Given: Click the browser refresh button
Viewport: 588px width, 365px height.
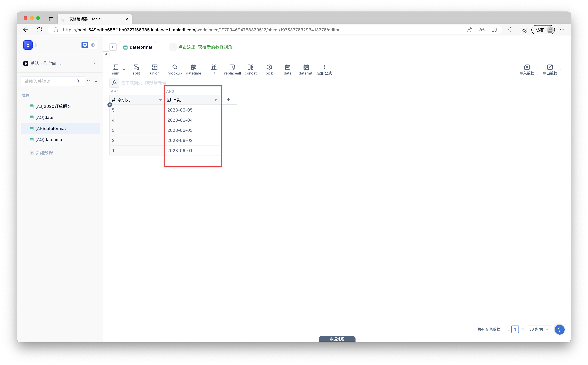Looking at the screenshot, I should (x=39, y=30).
